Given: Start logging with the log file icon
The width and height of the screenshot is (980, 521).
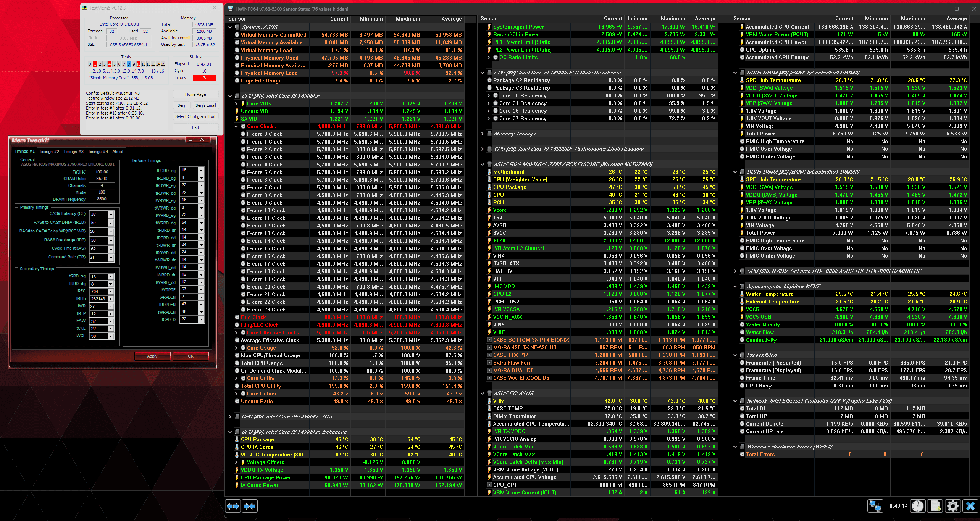Looking at the screenshot, I should click(x=935, y=506).
